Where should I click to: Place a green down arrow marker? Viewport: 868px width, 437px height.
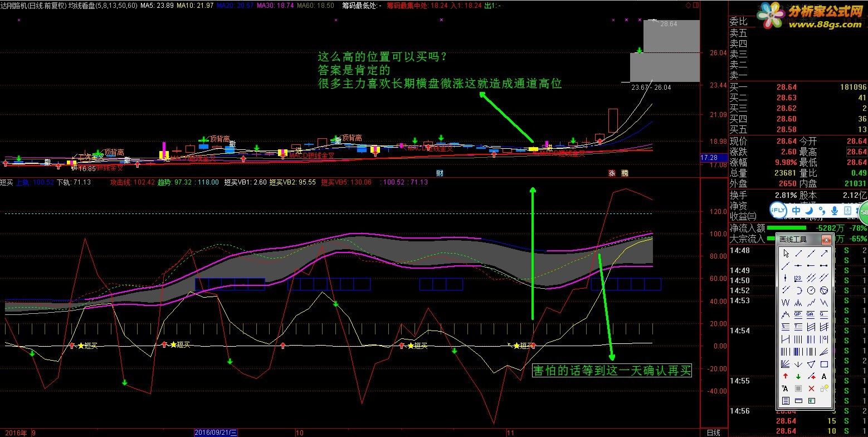pyautogui.click(x=798, y=376)
